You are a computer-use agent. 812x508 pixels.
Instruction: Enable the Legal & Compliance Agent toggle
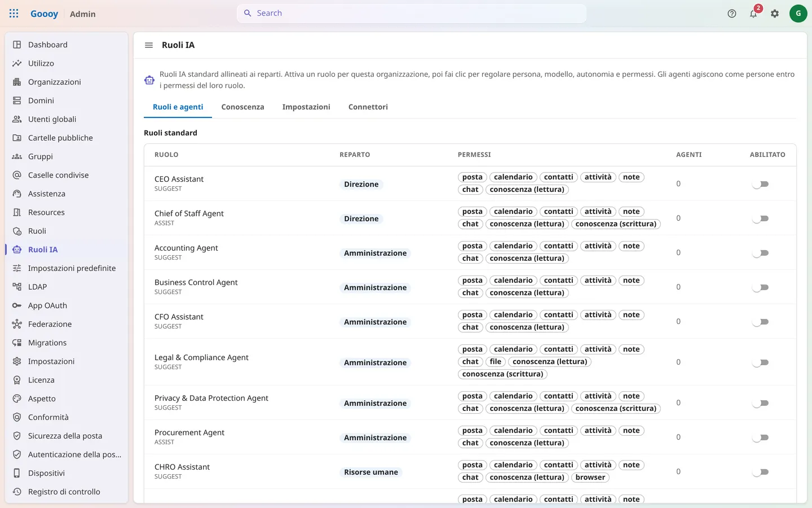tap(761, 362)
